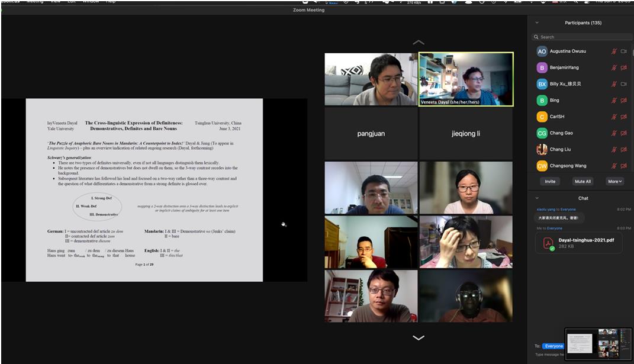The height and width of the screenshot is (364, 634).
Task: Open the More dropdown in Participants panel
Action: 614,182
